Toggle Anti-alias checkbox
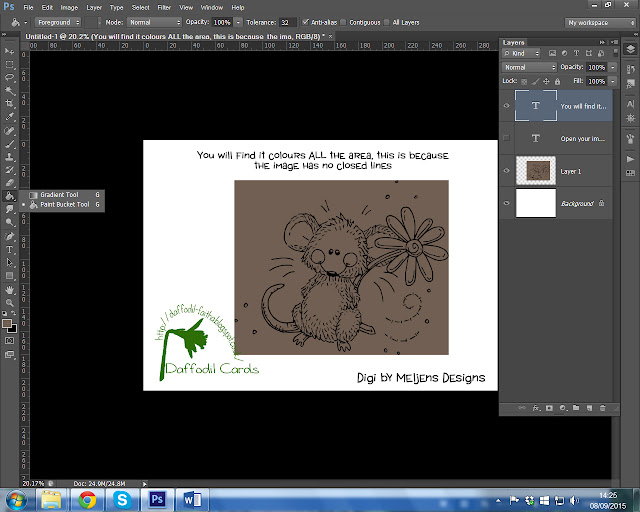The height and width of the screenshot is (512, 640). (x=305, y=22)
